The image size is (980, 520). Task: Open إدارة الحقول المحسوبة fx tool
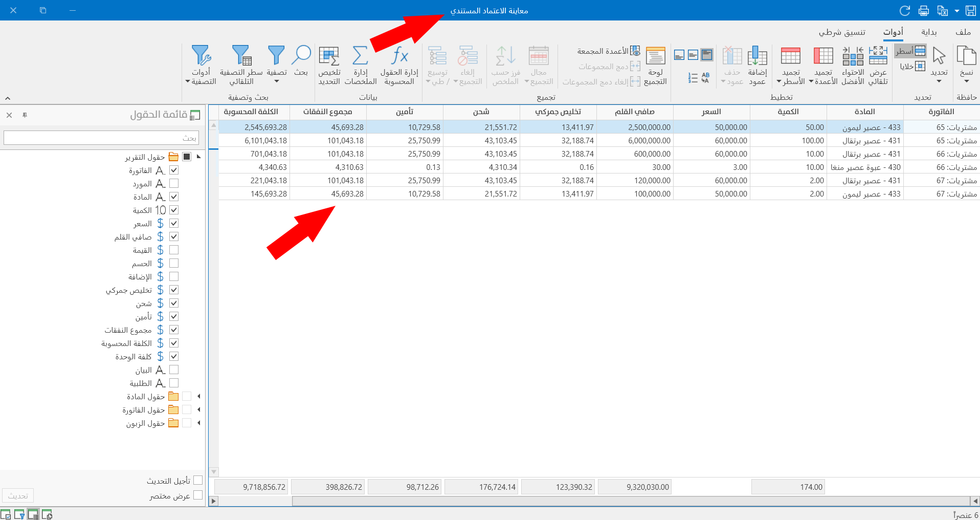point(399,66)
